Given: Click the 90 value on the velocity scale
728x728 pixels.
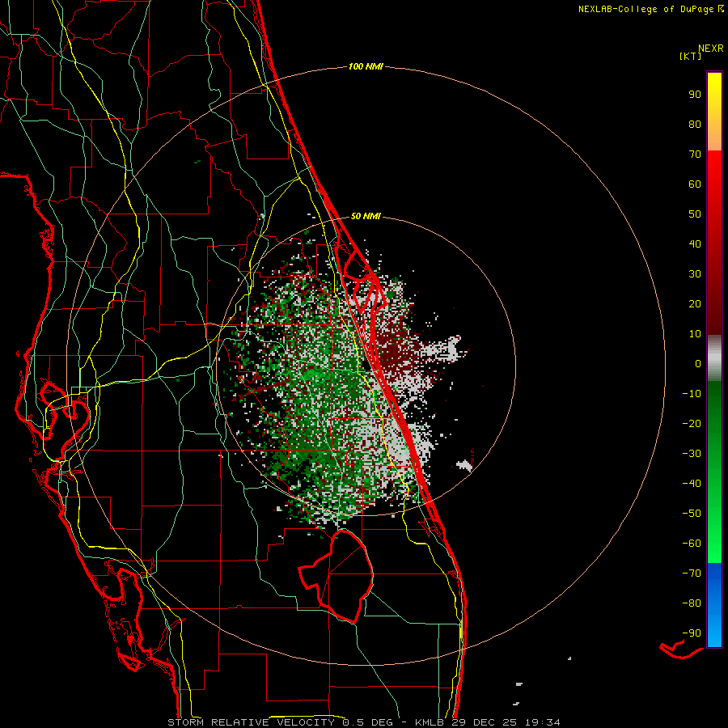Looking at the screenshot, I should point(695,95).
